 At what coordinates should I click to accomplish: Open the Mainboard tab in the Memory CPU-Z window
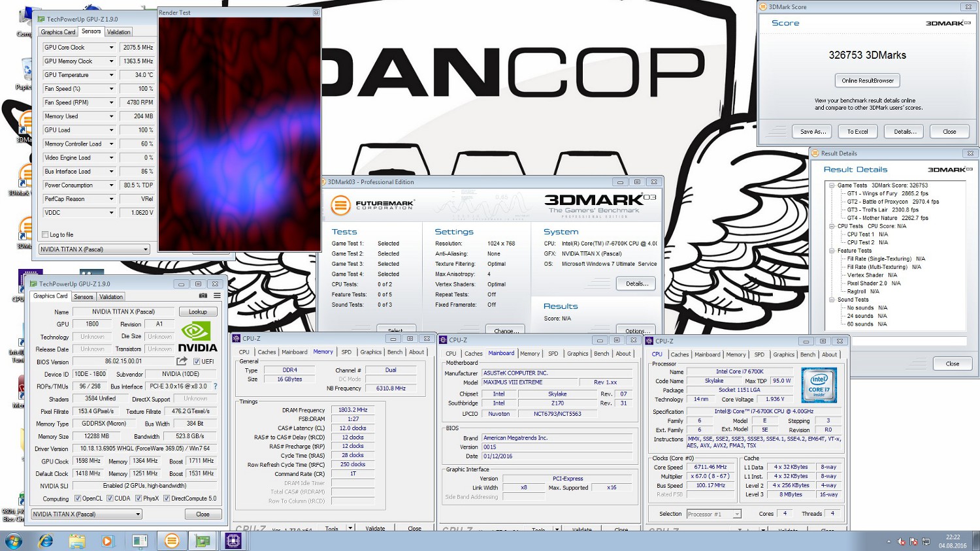294,352
